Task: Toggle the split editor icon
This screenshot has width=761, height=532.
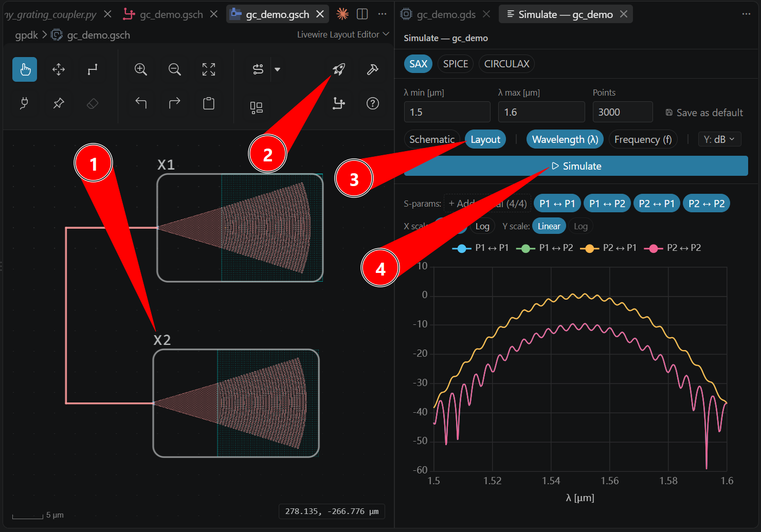Action: click(x=363, y=14)
